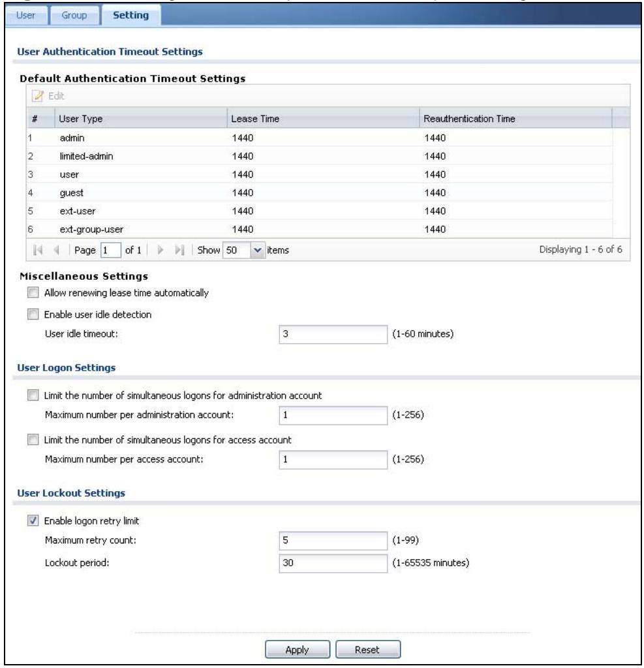Go to last page arrow icon
The height and width of the screenshot is (668, 644).
(x=179, y=250)
